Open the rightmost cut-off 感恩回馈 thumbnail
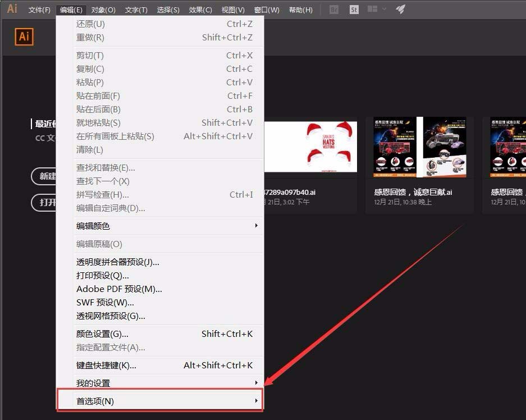 (508, 147)
